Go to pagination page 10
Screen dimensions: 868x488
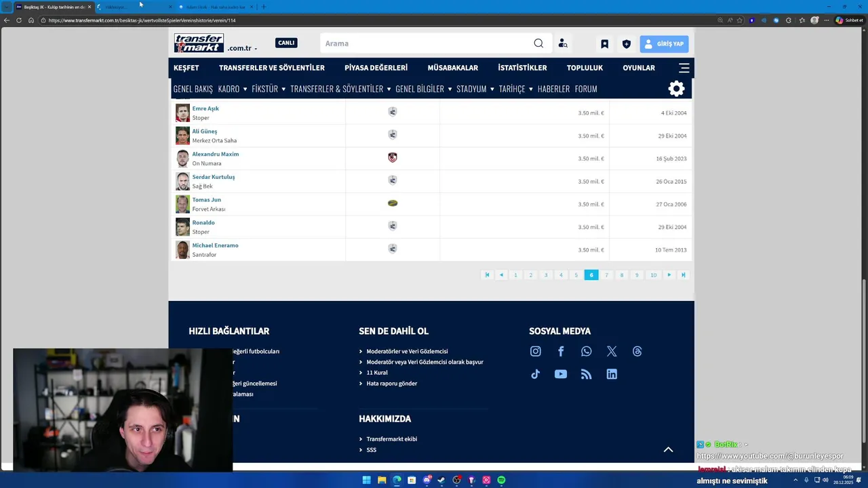(x=654, y=275)
